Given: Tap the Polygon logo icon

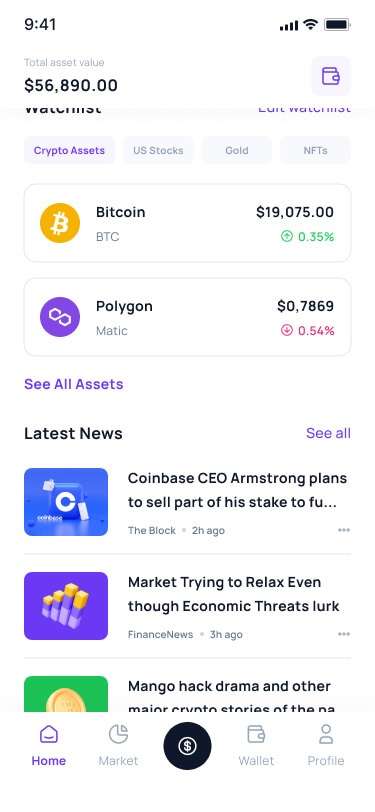Looking at the screenshot, I should [x=60, y=317].
